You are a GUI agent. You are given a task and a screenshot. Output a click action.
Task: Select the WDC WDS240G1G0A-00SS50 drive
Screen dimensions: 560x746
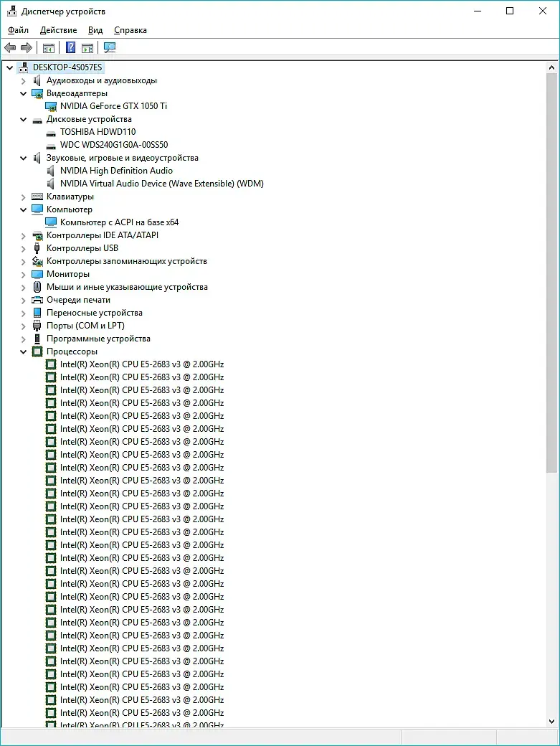(114, 145)
